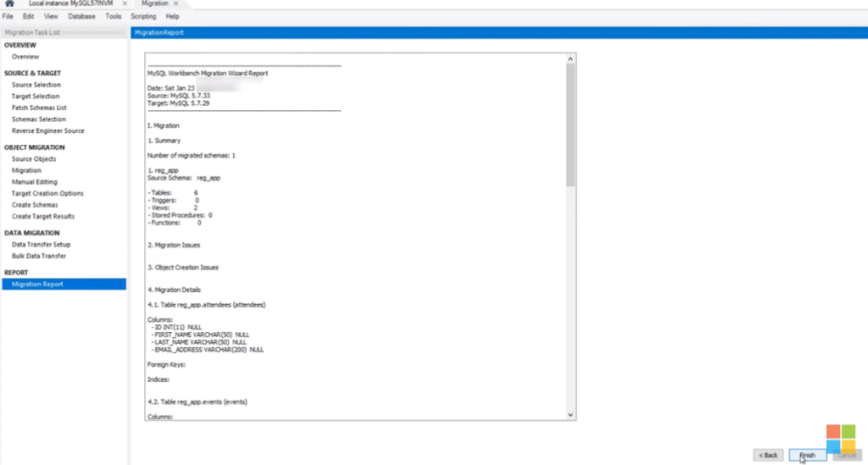Click 'EMAIL_ADDRESS VARCHAR(200) NULL' column line
The height and width of the screenshot is (465, 868).
pyautogui.click(x=209, y=350)
